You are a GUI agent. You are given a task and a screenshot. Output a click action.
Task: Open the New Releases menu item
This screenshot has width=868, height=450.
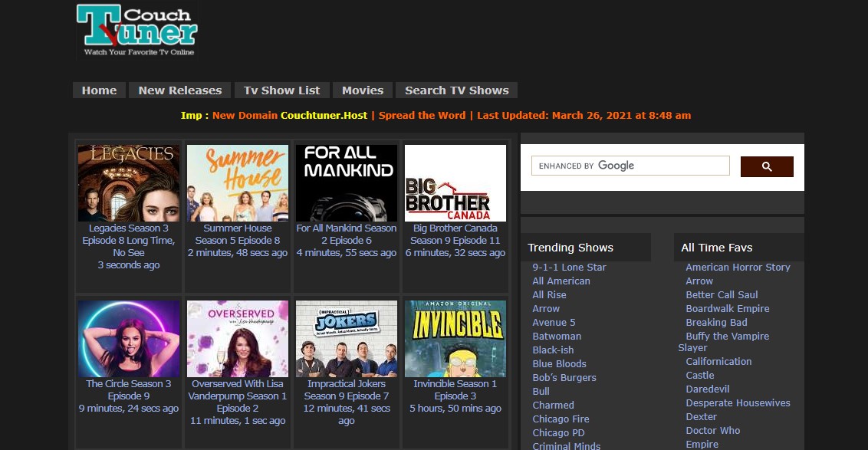click(180, 90)
